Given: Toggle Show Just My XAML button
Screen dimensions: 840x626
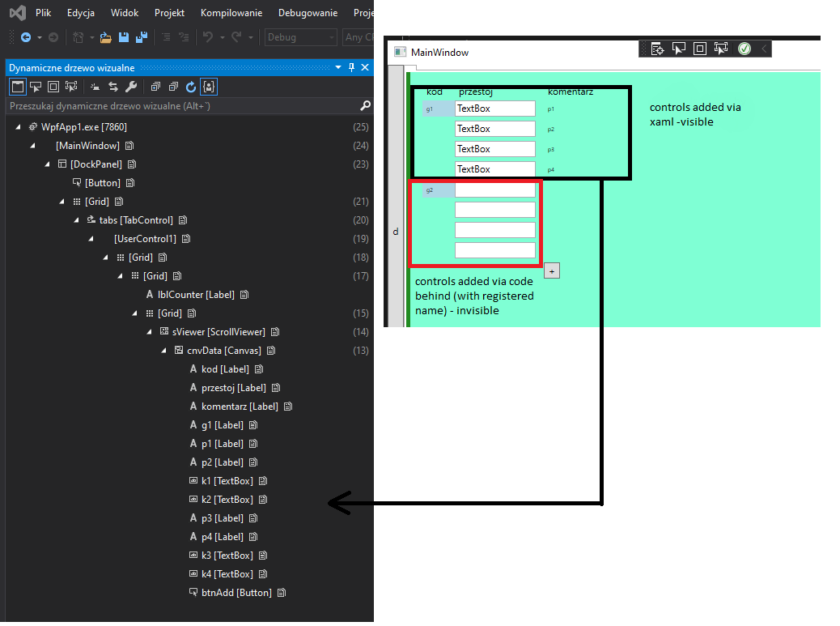Looking at the screenshot, I should (x=209, y=87).
